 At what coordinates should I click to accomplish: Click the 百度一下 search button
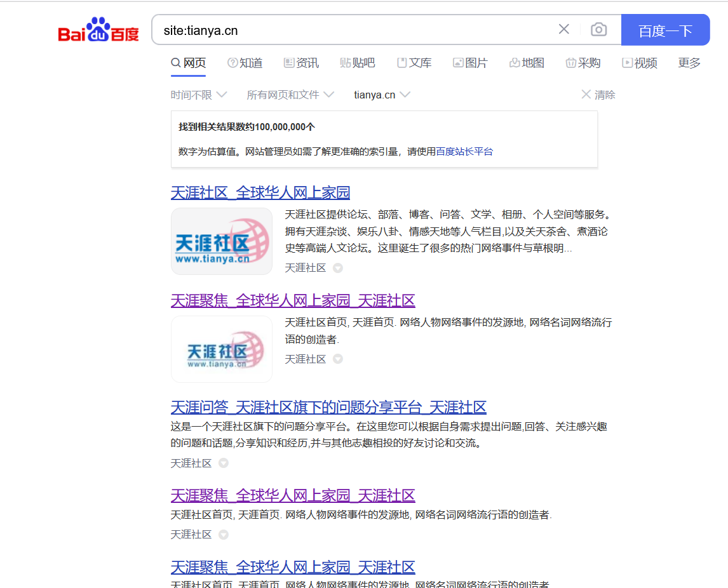(665, 30)
